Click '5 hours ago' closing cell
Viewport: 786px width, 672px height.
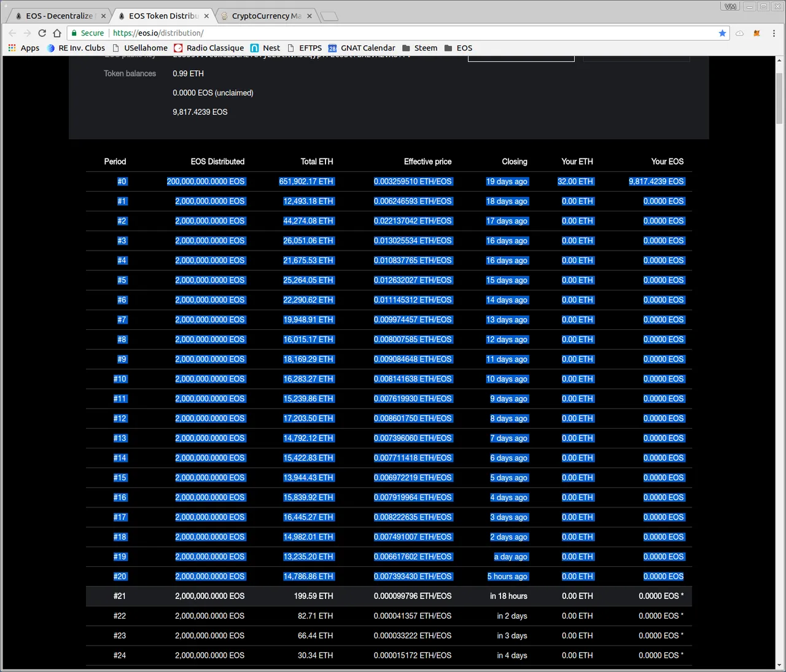[x=508, y=576]
